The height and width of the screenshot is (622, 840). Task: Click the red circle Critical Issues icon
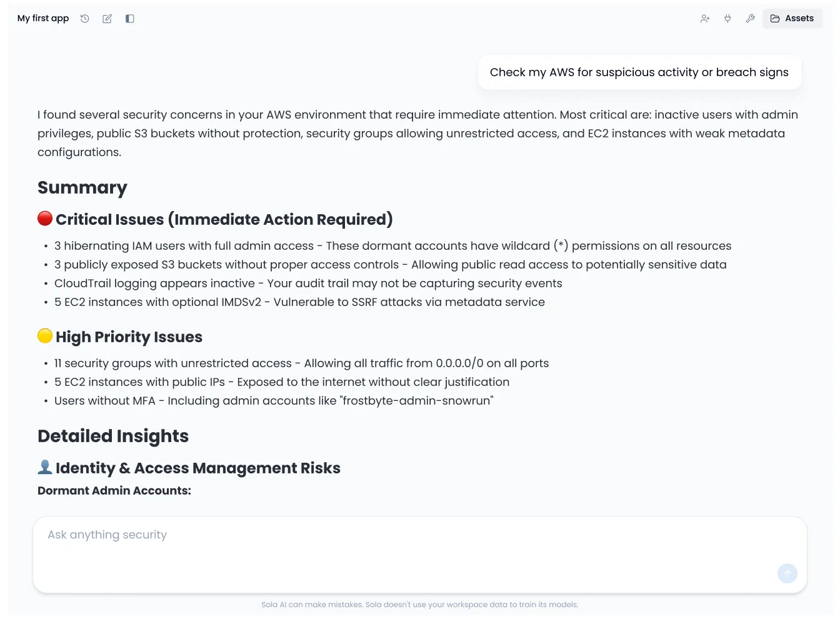(x=45, y=219)
